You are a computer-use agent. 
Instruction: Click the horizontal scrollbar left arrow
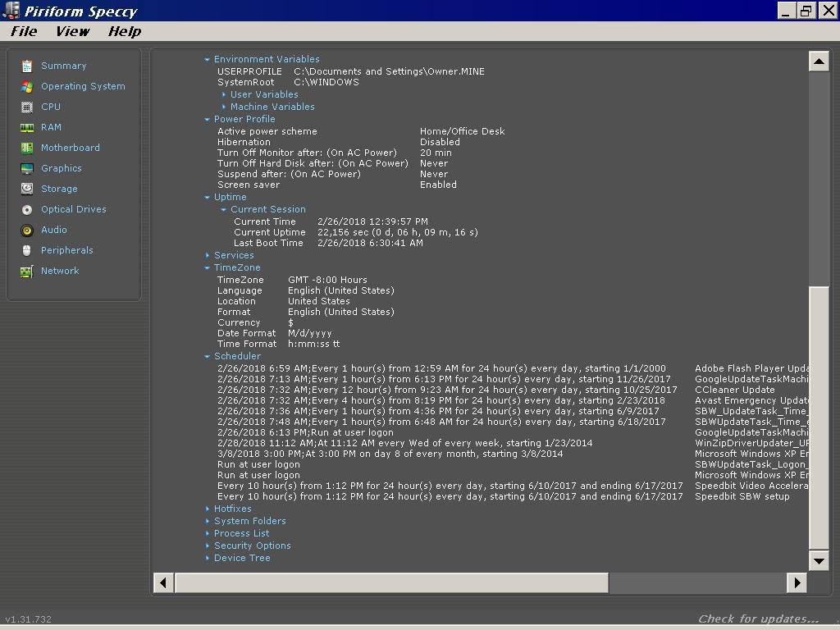pos(163,583)
